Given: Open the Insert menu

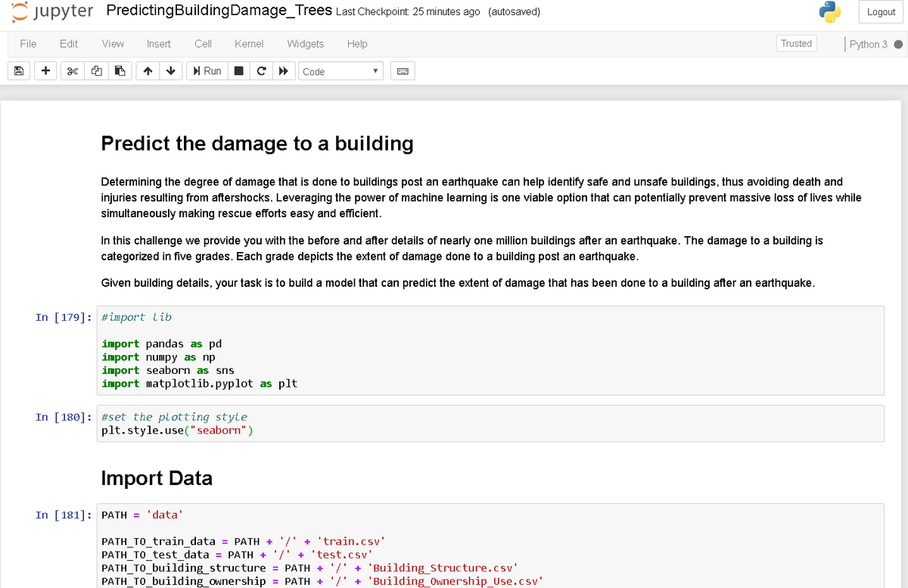Looking at the screenshot, I should [x=159, y=44].
